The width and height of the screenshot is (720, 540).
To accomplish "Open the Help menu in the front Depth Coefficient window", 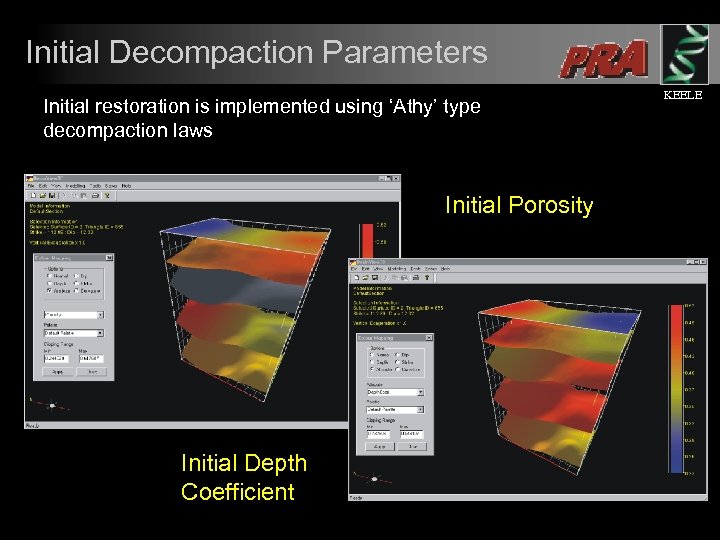I will [x=445, y=269].
